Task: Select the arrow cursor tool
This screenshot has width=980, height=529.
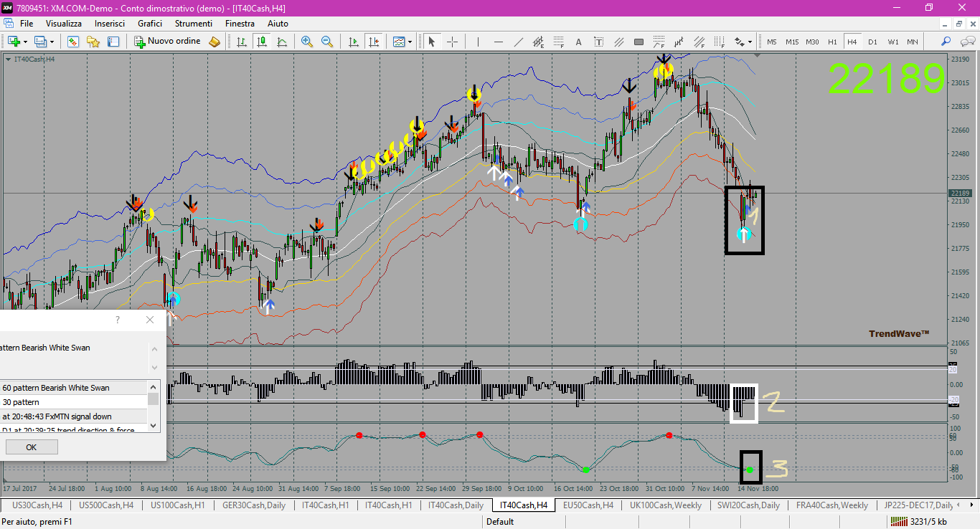Action: (432, 42)
